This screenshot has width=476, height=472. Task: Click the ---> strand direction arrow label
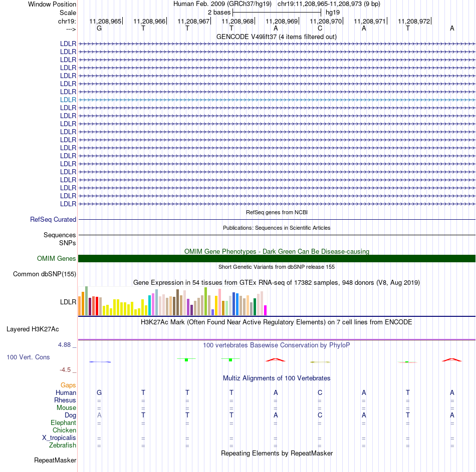coord(71,29)
